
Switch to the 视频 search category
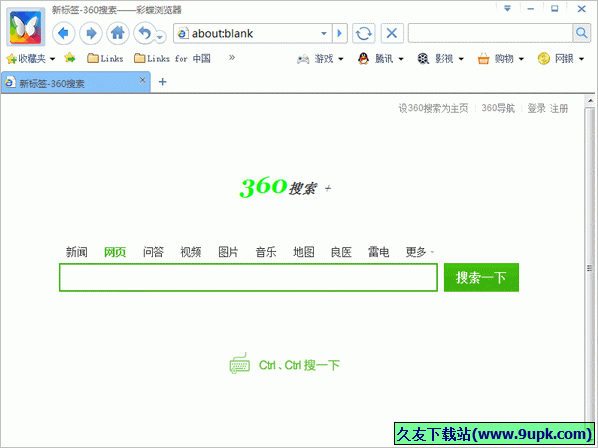pyautogui.click(x=191, y=252)
